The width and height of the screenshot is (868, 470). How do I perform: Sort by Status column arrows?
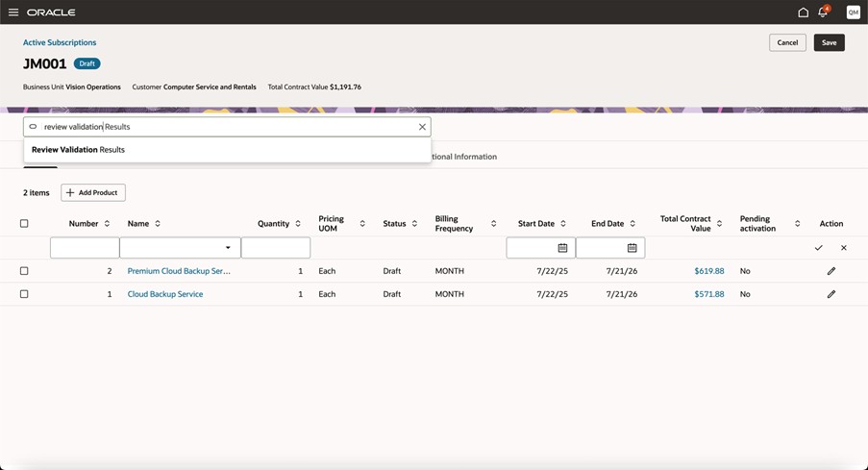[414, 224]
